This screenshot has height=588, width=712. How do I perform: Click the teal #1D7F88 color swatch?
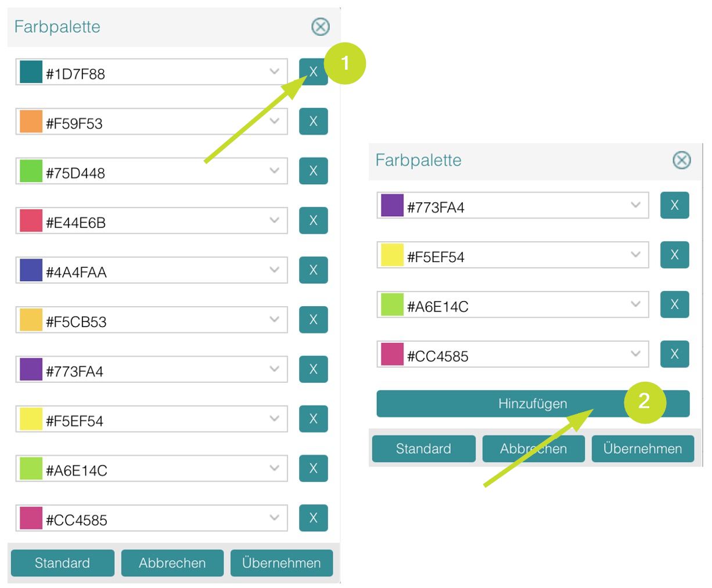coord(31,72)
